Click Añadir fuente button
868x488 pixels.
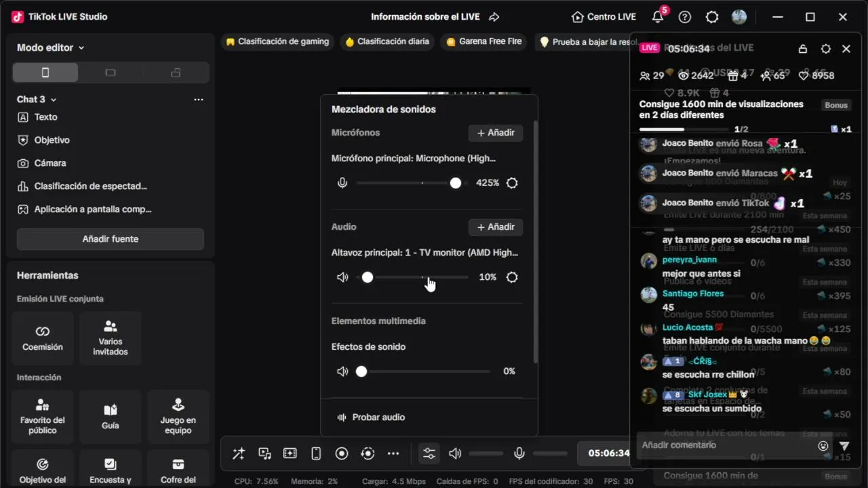click(111, 239)
